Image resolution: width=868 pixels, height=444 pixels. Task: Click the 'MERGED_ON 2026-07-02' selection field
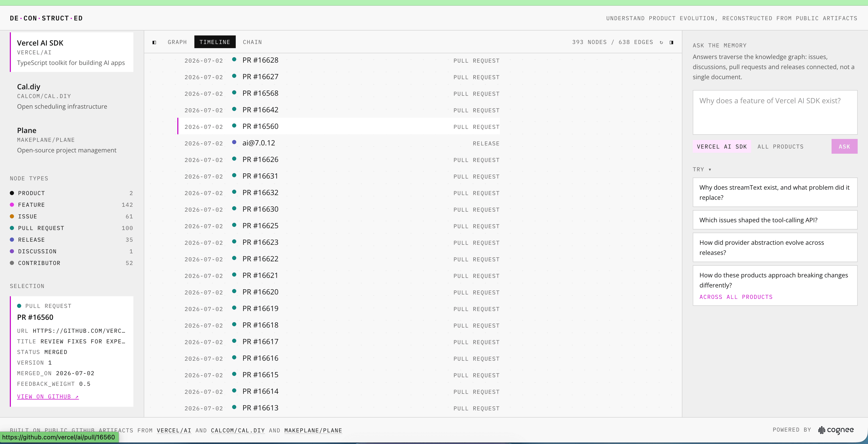click(56, 373)
